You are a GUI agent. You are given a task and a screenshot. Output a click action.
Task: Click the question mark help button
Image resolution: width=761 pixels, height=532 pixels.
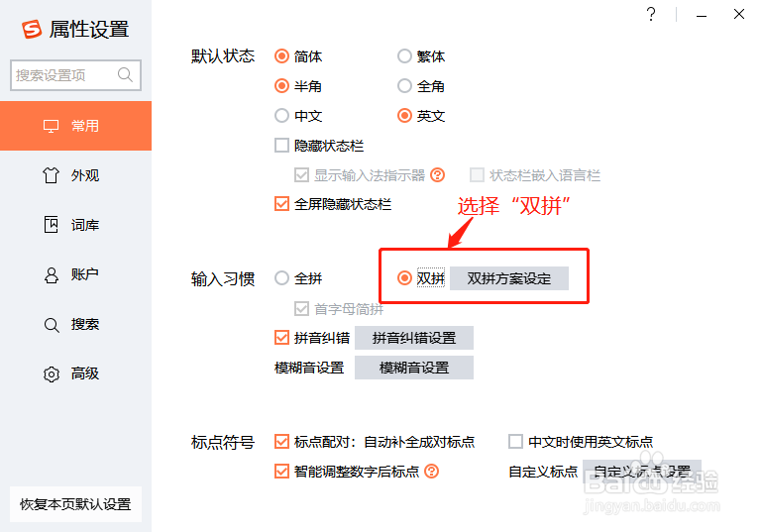click(651, 14)
